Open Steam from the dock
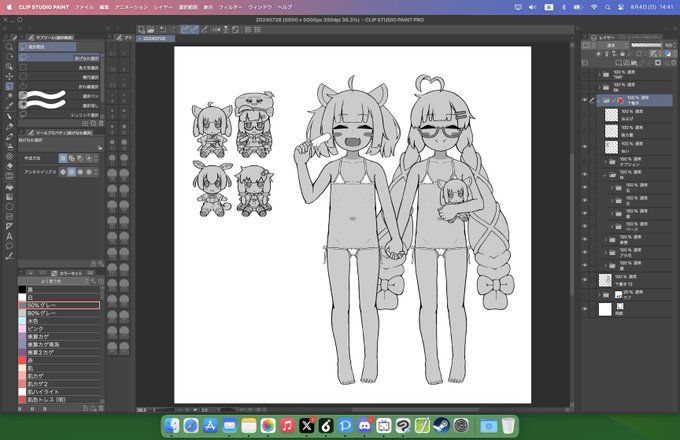680x440 pixels. [441, 426]
